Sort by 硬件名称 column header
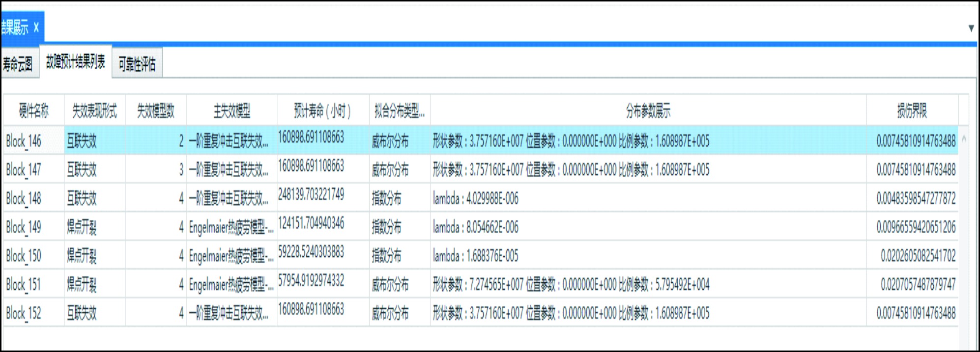The height and width of the screenshot is (352, 980). pos(33,111)
